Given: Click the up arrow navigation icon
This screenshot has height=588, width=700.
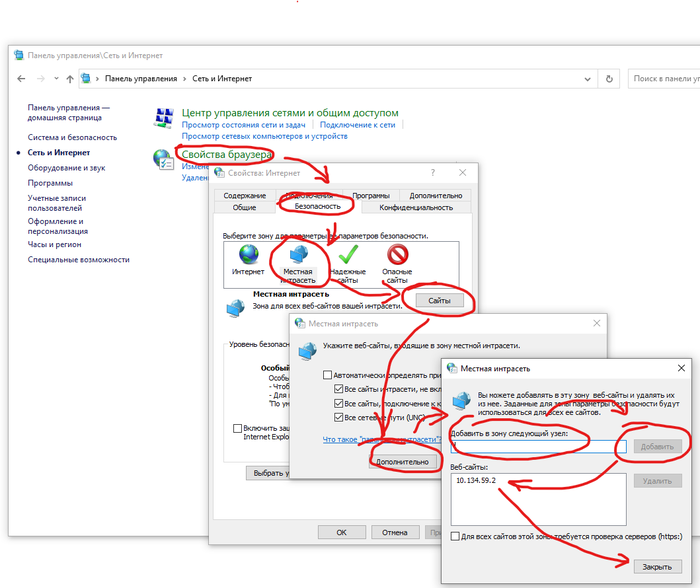Looking at the screenshot, I should [x=70, y=78].
